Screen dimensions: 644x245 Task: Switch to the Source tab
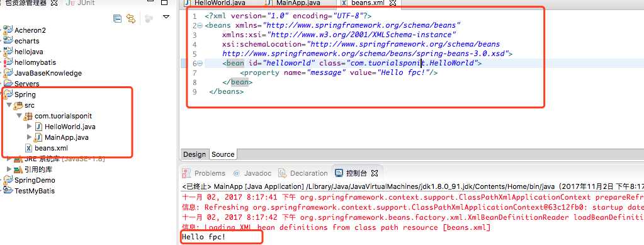223,154
